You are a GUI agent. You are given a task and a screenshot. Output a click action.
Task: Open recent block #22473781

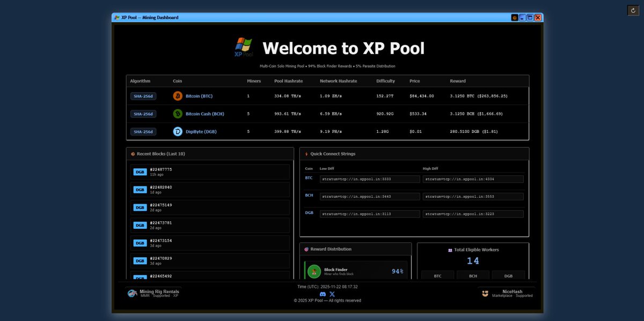[x=210, y=225]
